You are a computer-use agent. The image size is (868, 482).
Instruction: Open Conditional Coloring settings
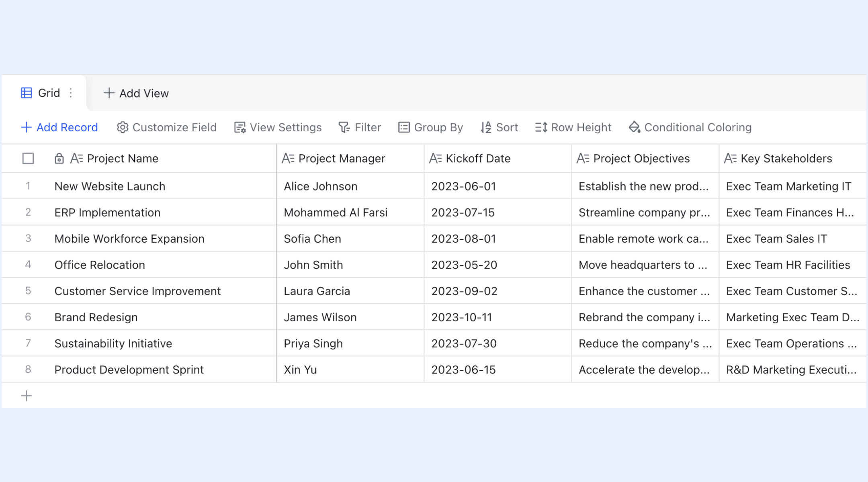pyautogui.click(x=690, y=127)
